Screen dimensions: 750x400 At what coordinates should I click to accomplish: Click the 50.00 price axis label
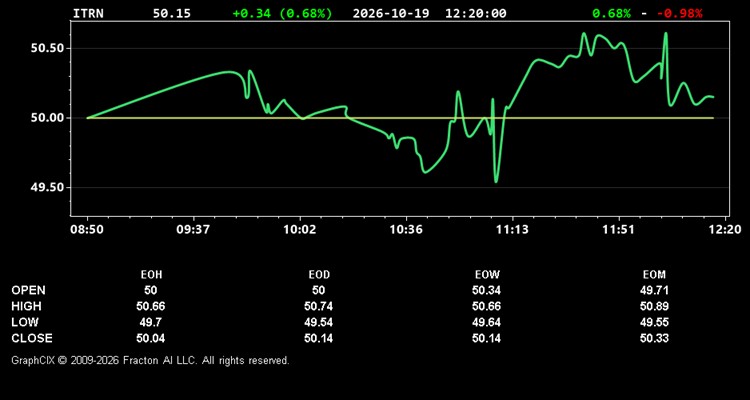(x=47, y=118)
